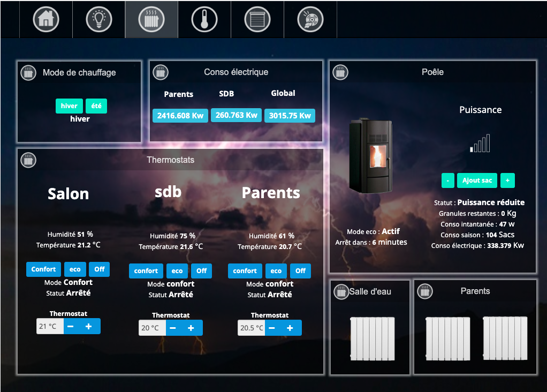Open the thermometer temperature icon page

pyautogui.click(x=204, y=20)
